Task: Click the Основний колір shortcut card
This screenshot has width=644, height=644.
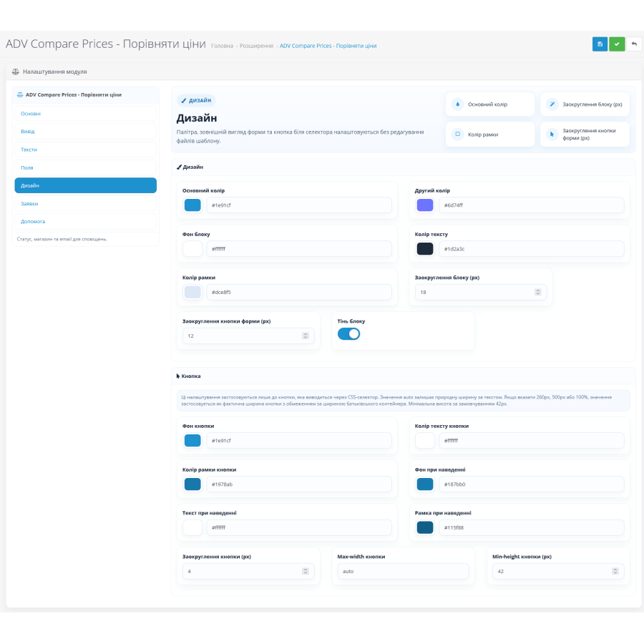Action: (x=490, y=104)
